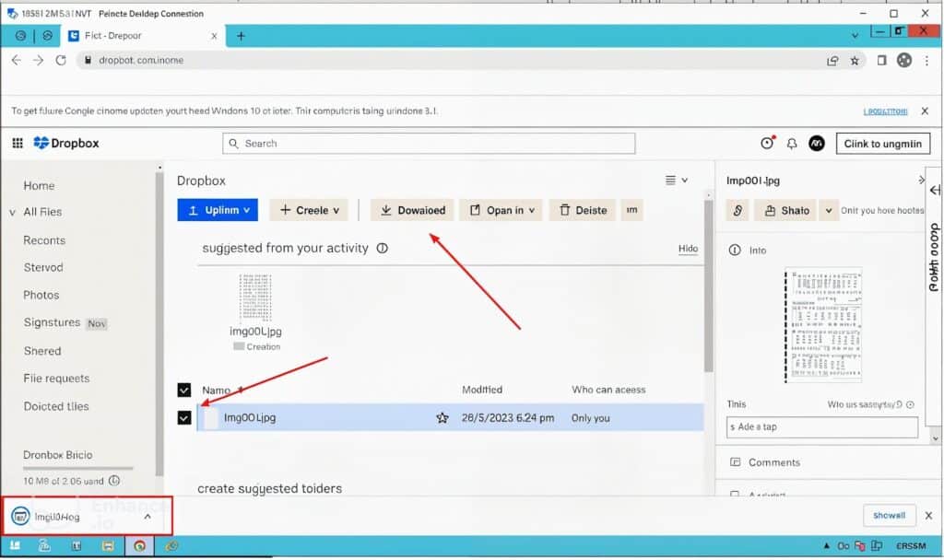This screenshot has height=560, width=944.
Task: Star the Img00l.jpg file row
Action: pos(442,418)
